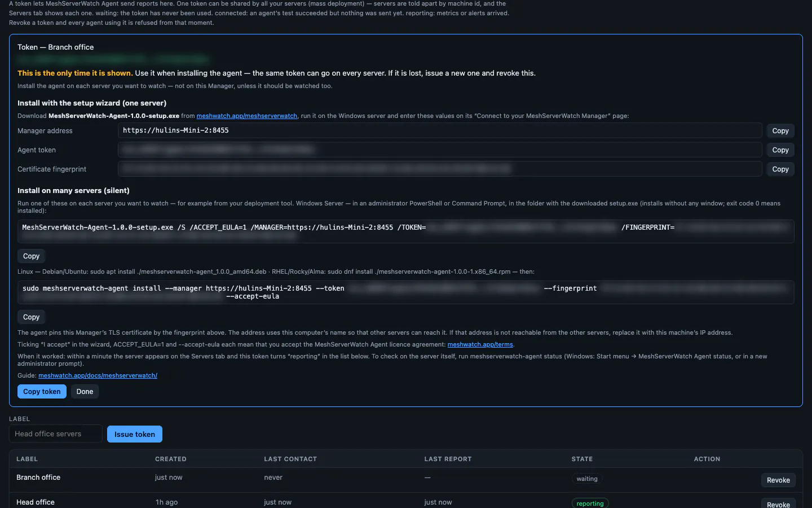Viewport: 812px width, 508px height.
Task: Click the never last contact value
Action: click(273, 478)
